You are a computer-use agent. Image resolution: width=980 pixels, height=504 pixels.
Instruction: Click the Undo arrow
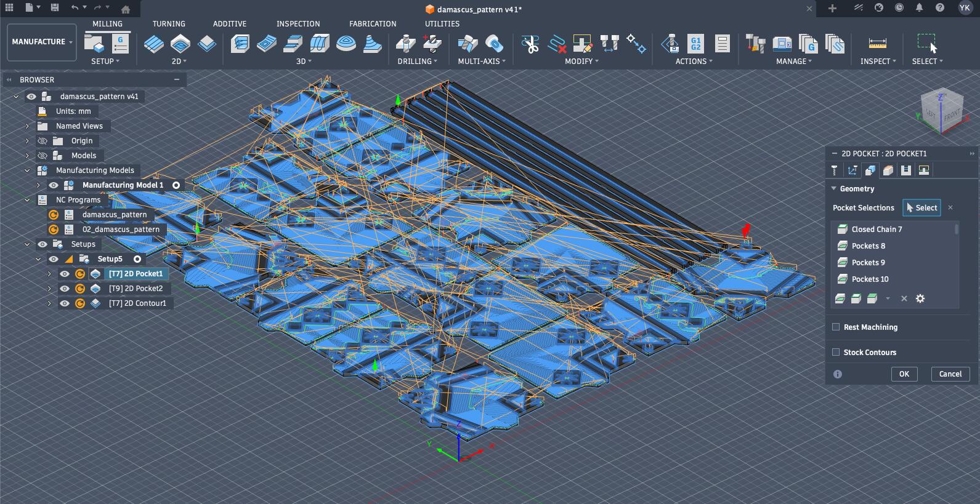click(x=75, y=8)
